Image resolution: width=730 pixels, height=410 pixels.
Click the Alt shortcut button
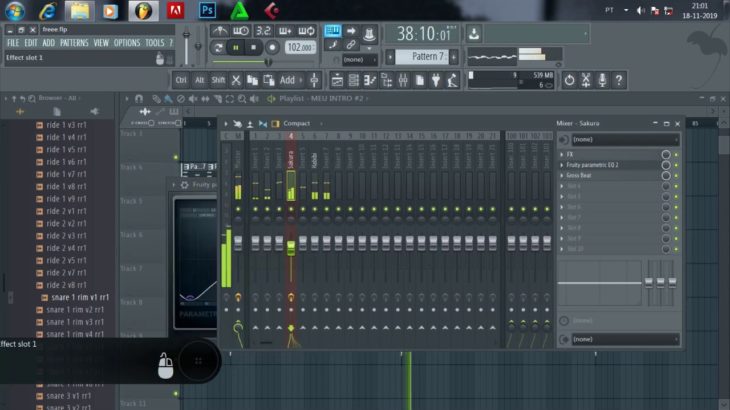199,80
